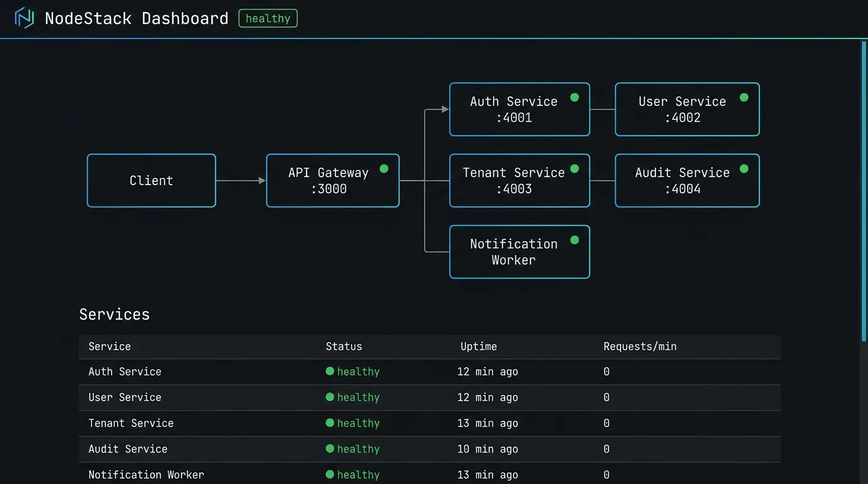Click the Notification Worker node status dot

tap(575, 240)
